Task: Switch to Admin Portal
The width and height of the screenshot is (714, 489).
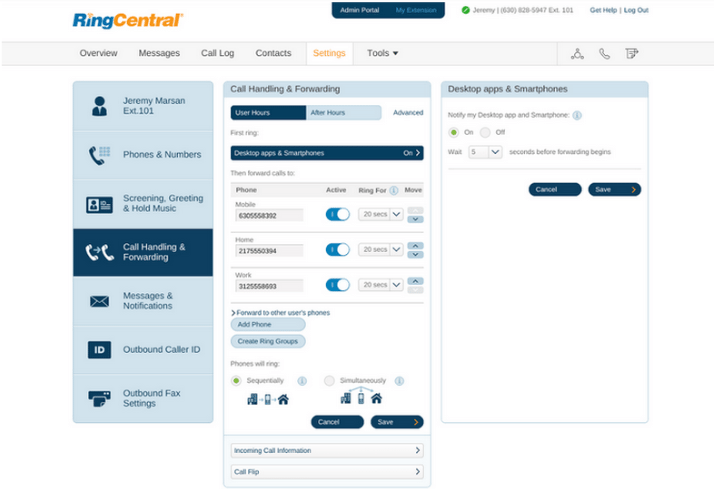Action: (360, 10)
